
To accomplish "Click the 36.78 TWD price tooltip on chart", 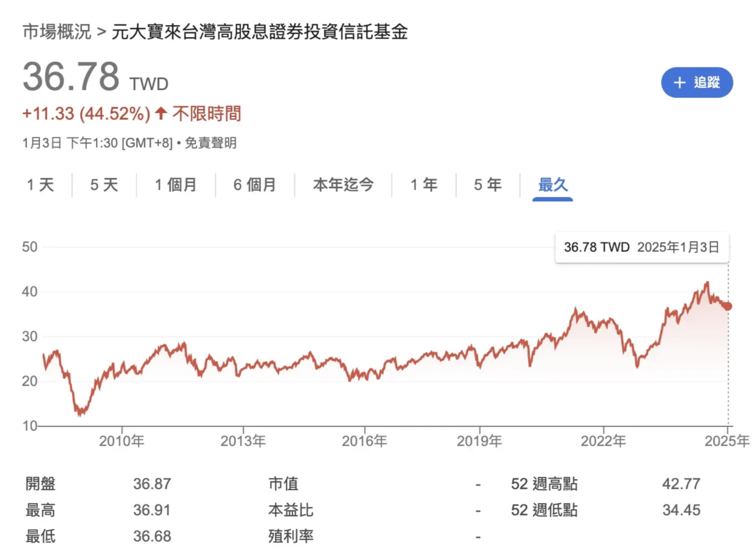I will [x=641, y=248].
